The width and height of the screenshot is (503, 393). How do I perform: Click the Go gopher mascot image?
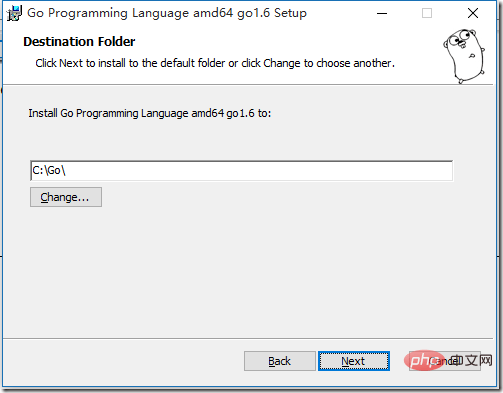(x=464, y=56)
